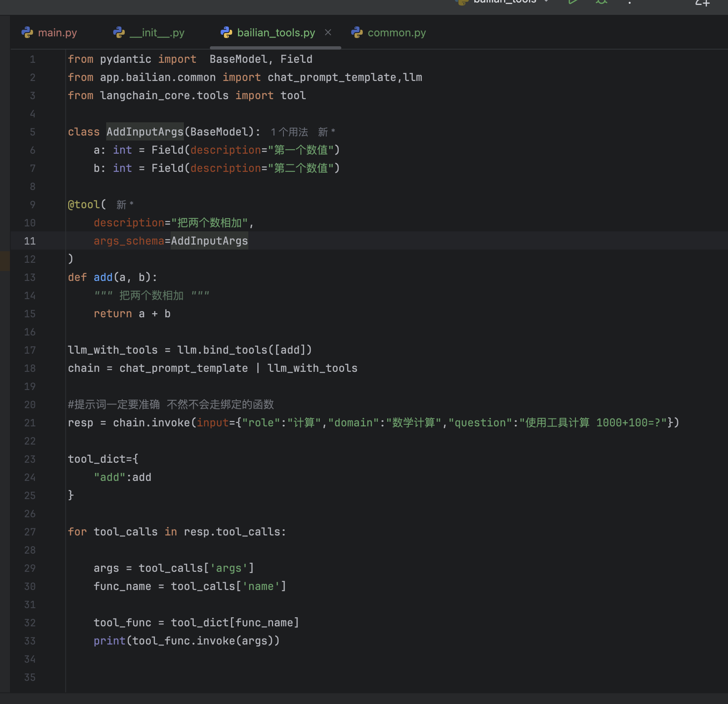The height and width of the screenshot is (704, 728).
Task: Run the bailian_tools configuration with the green play icon
Action: pyautogui.click(x=573, y=2)
